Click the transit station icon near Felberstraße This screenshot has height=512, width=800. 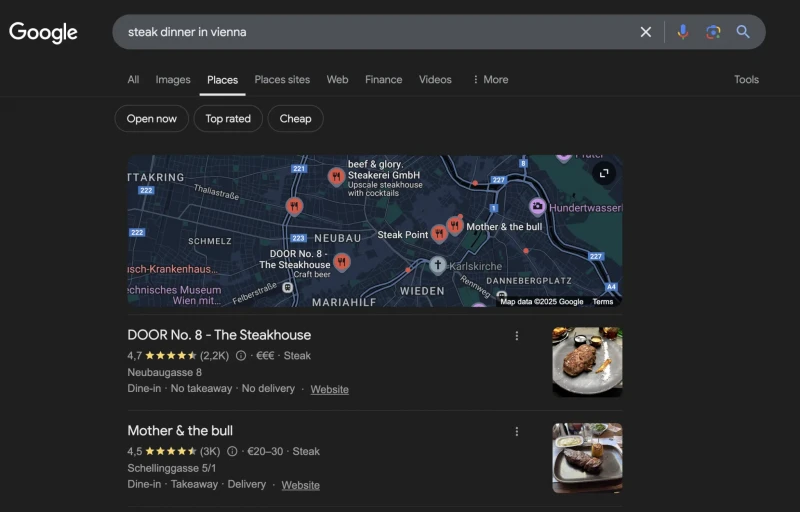[x=287, y=288]
